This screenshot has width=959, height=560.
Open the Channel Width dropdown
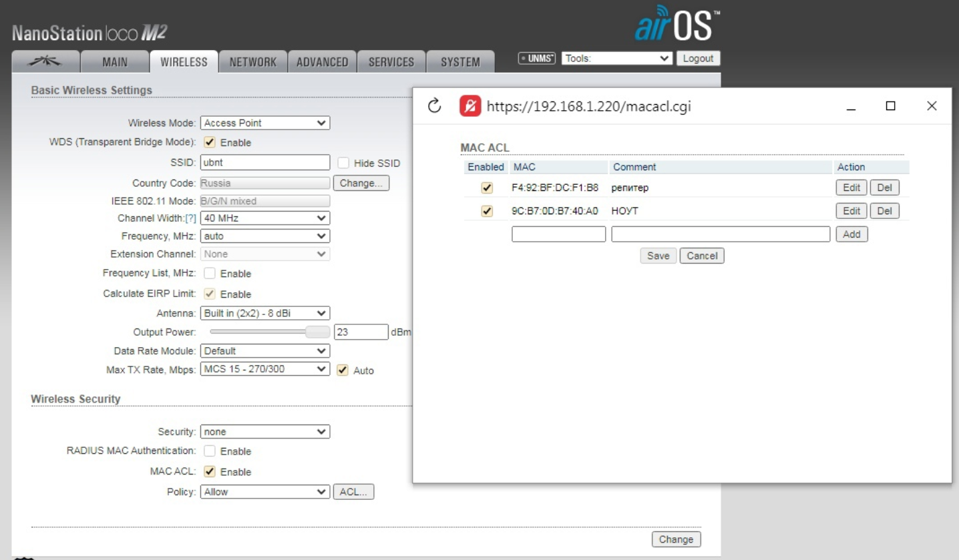pos(265,218)
